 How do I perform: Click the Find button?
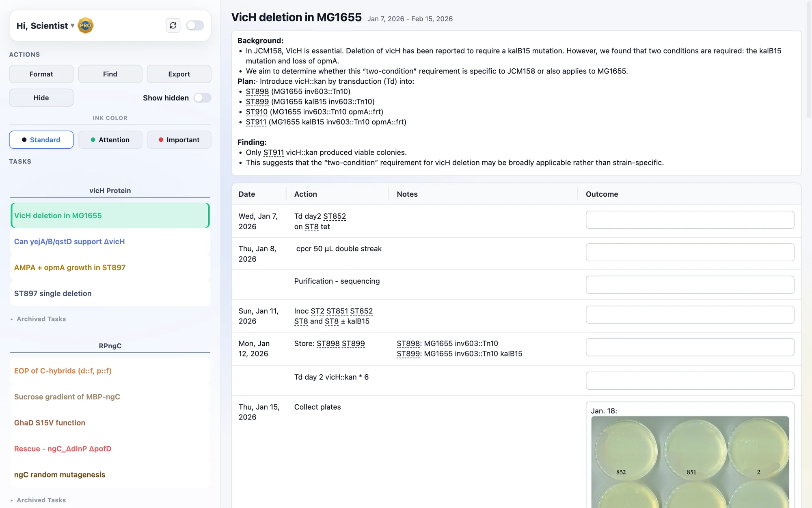(110, 74)
